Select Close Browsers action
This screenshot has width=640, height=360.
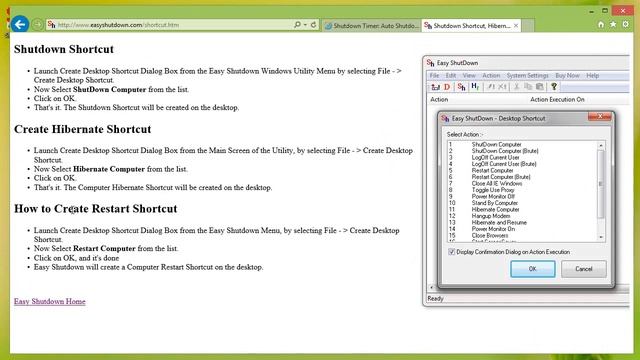pos(523,236)
